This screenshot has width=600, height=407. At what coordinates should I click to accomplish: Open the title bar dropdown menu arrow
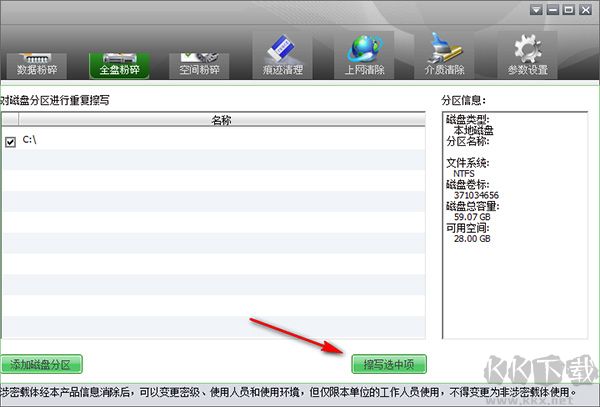pos(536,10)
